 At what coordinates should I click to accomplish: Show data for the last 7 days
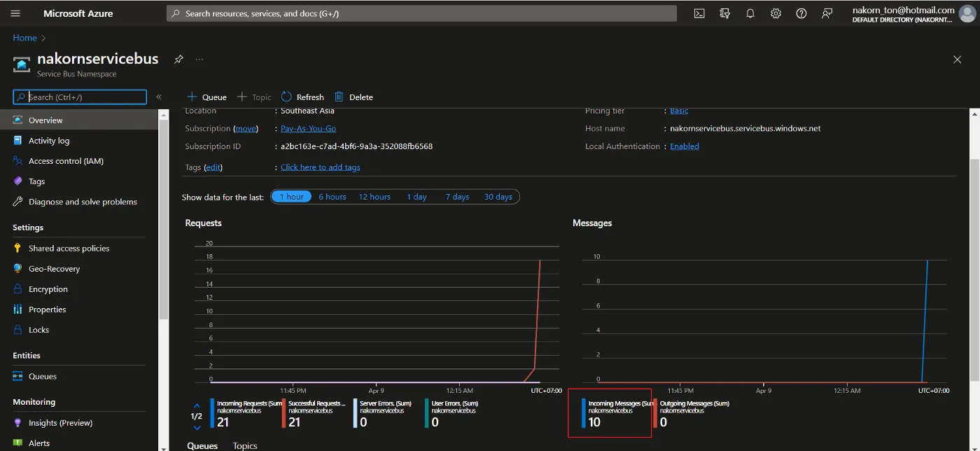pos(457,197)
